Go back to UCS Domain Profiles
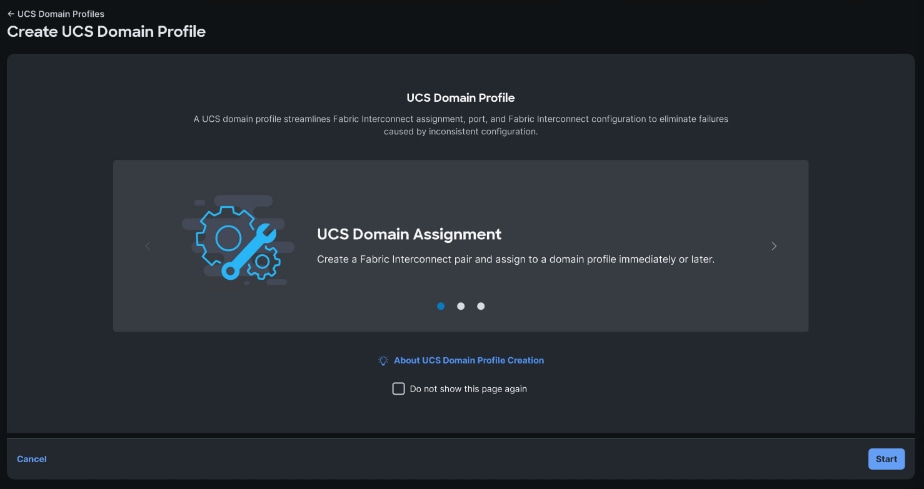This screenshot has height=489, width=924. (61, 14)
